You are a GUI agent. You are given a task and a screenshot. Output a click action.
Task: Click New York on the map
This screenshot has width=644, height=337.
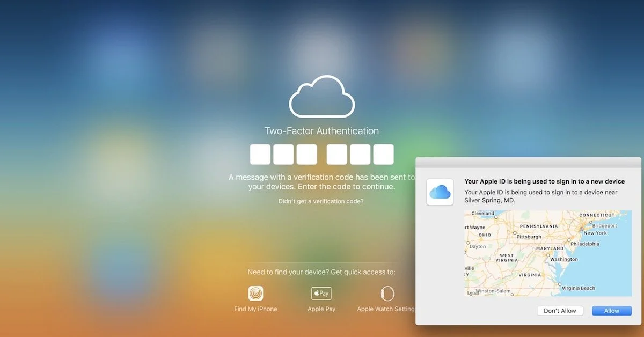(595, 233)
